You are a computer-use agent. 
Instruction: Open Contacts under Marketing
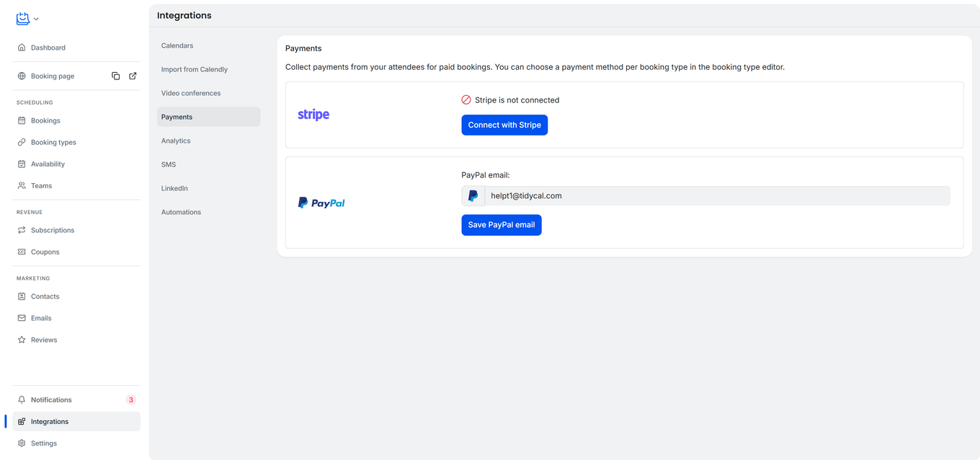[x=76, y=296]
